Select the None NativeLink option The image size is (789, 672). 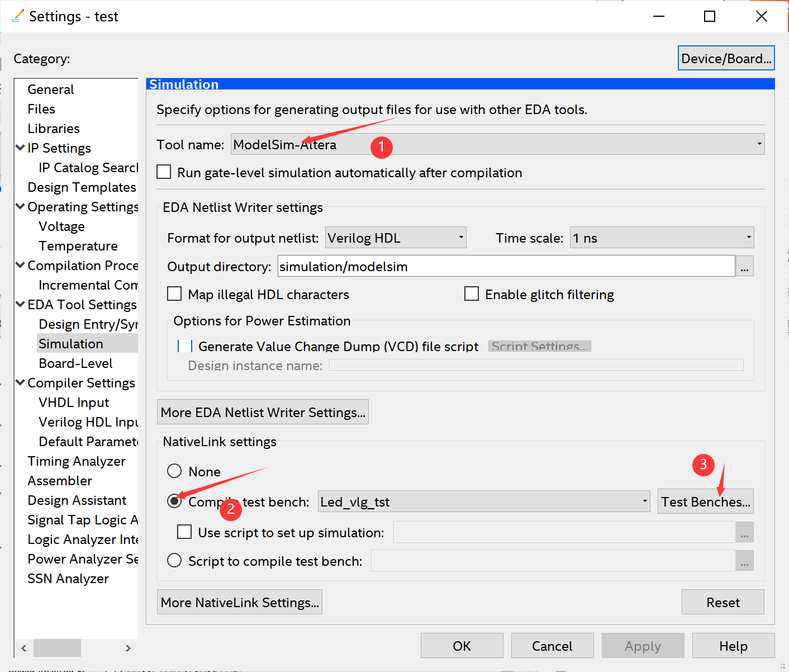click(x=174, y=471)
